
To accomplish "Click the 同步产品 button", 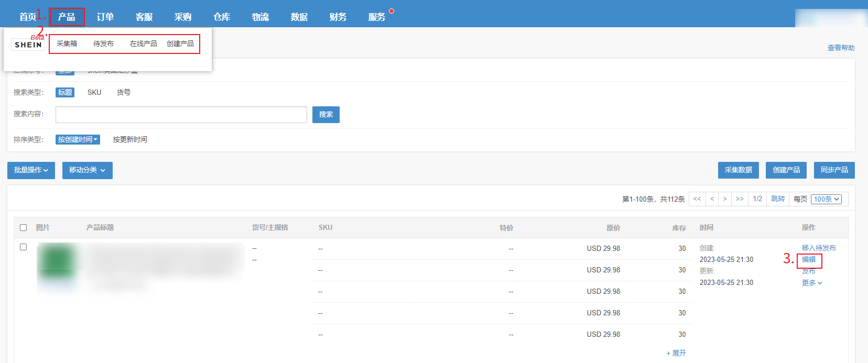I will point(834,170).
